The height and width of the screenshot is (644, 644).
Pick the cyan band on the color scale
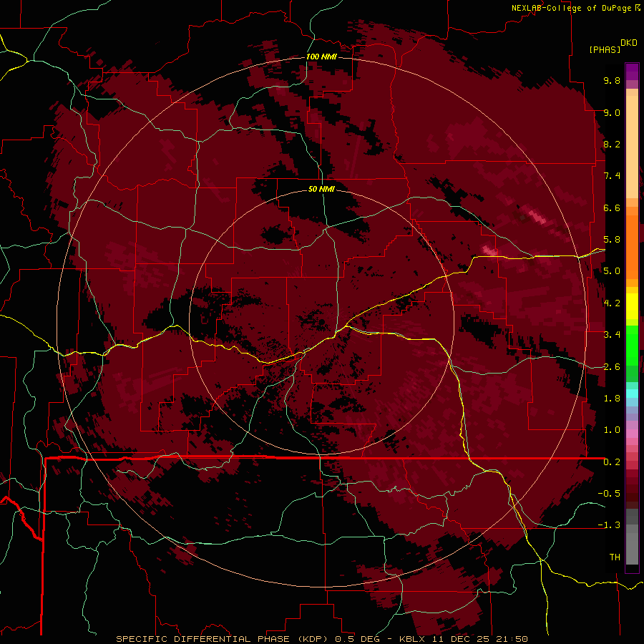632,394
